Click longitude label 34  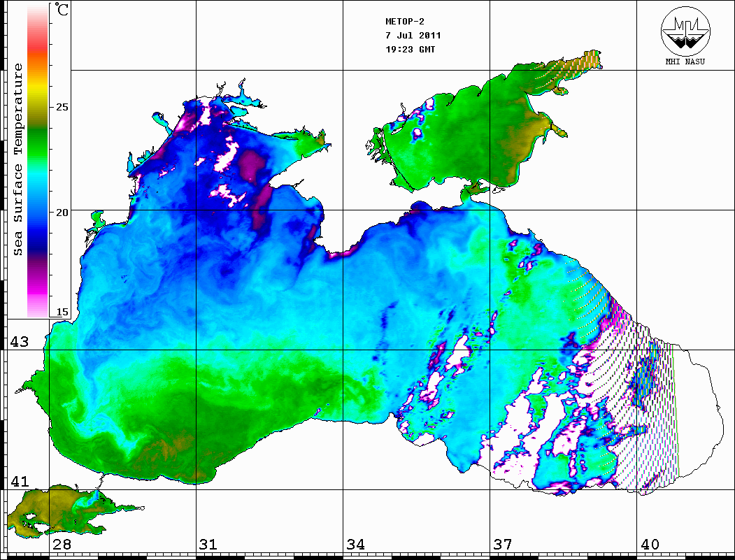click(355, 544)
